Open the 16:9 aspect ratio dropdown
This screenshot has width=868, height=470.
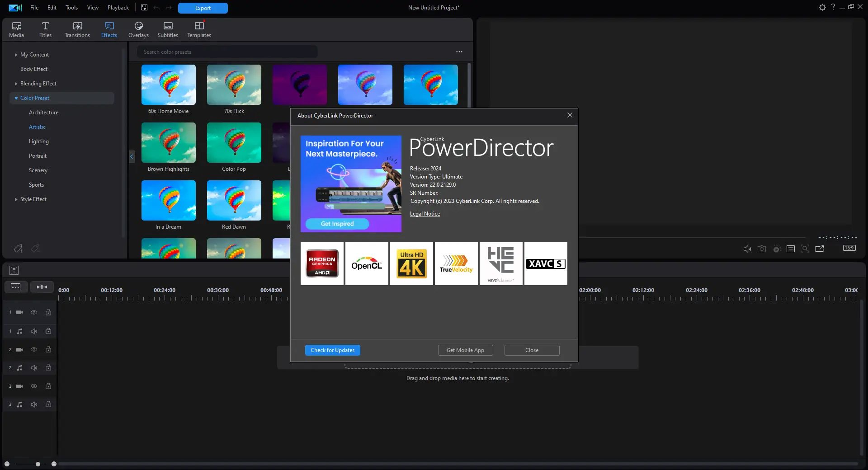(849, 248)
